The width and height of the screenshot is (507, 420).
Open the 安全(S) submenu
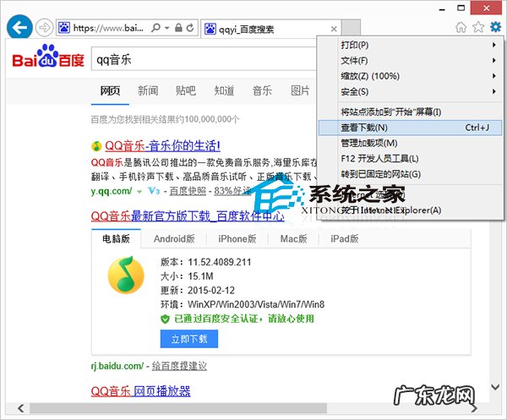pyautogui.click(x=410, y=91)
